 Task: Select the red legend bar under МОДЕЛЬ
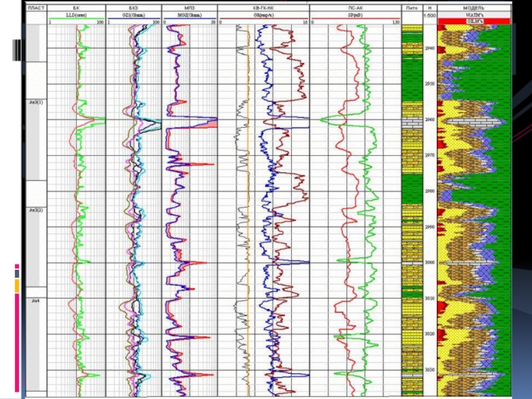click(474, 21)
